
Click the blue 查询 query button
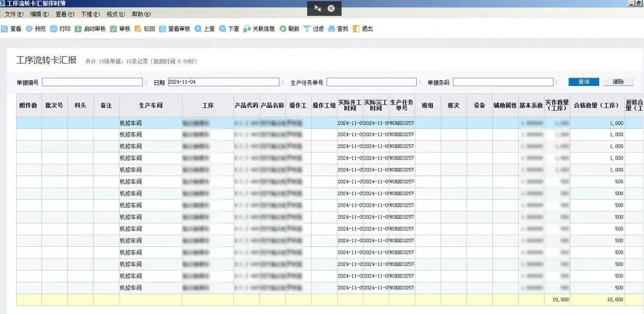tap(583, 82)
